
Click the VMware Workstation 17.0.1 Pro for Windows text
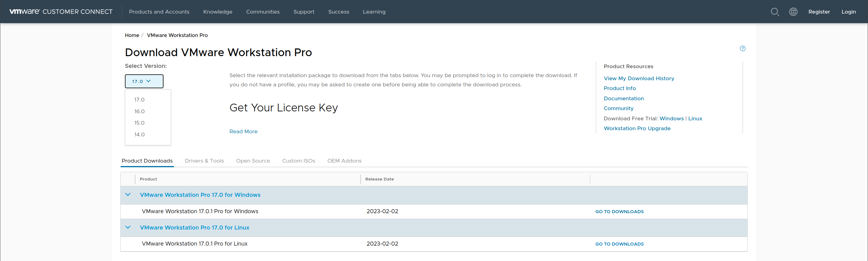[x=200, y=211]
